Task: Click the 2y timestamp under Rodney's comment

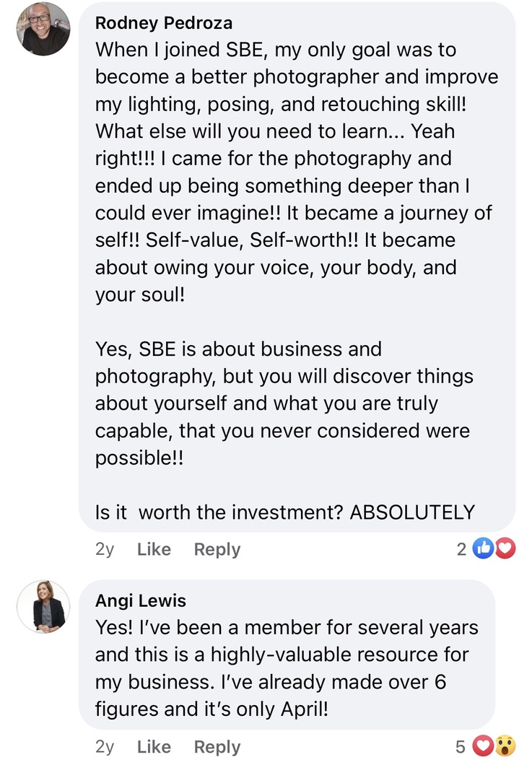Action: click(x=105, y=549)
